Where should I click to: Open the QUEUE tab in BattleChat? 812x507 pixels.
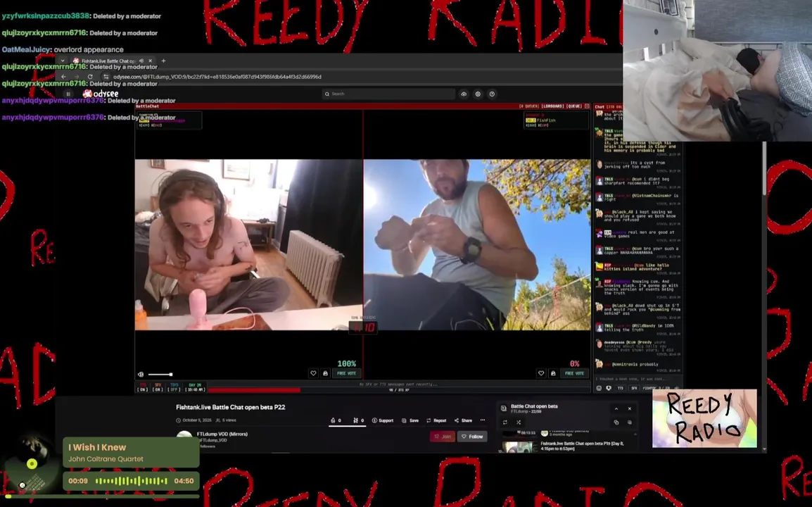pyautogui.click(x=573, y=106)
